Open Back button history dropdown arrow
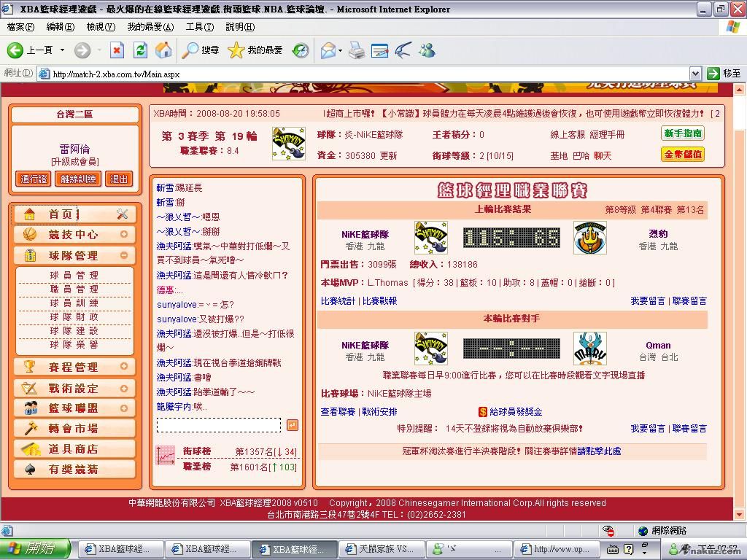The height and width of the screenshot is (560, 747). (62, 50)
